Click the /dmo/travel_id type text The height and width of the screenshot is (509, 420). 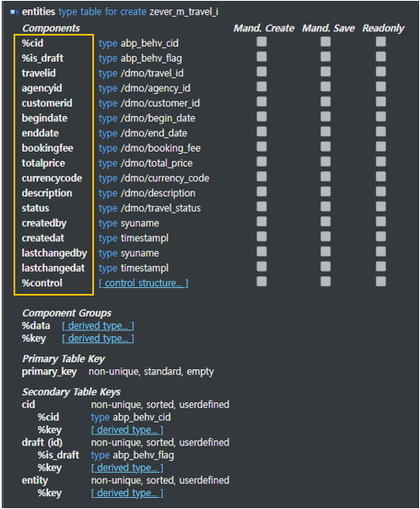point(152,74)
